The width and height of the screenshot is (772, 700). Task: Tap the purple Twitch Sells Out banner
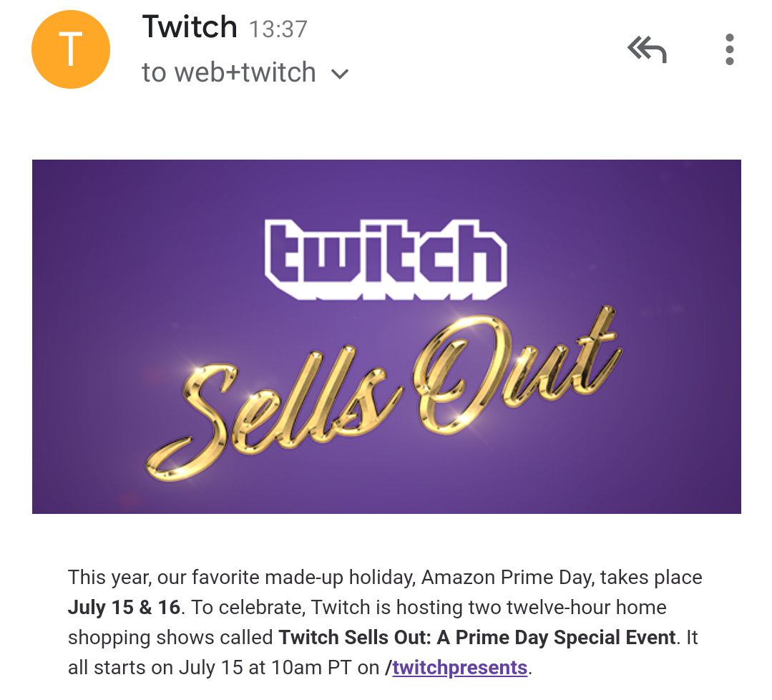coord(386,336)
